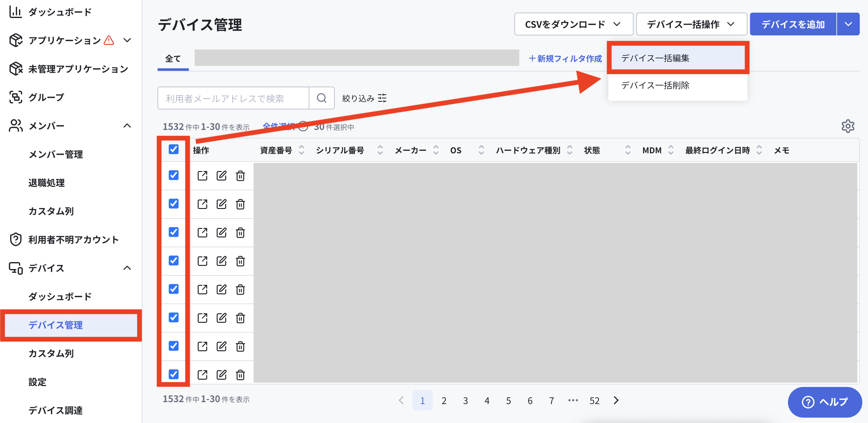Screen dimensions: 868x423
Task: Click デバイスを追加 button
Action: point(793,24)
